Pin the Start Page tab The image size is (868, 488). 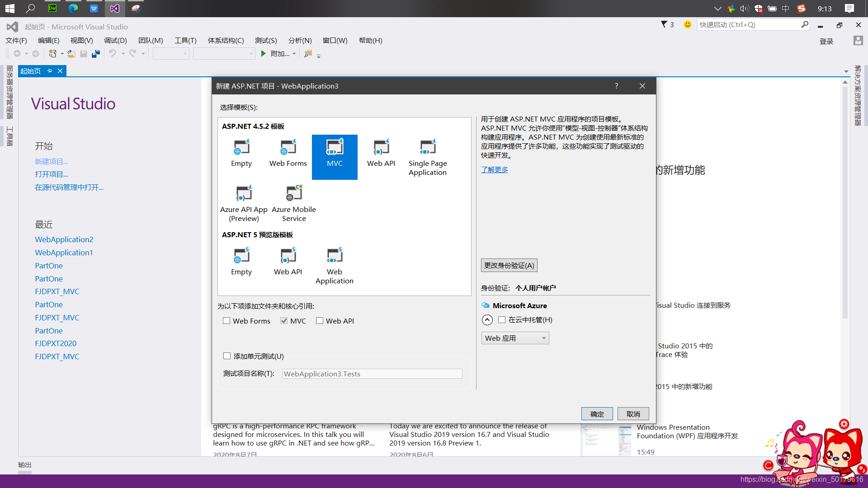50,71
